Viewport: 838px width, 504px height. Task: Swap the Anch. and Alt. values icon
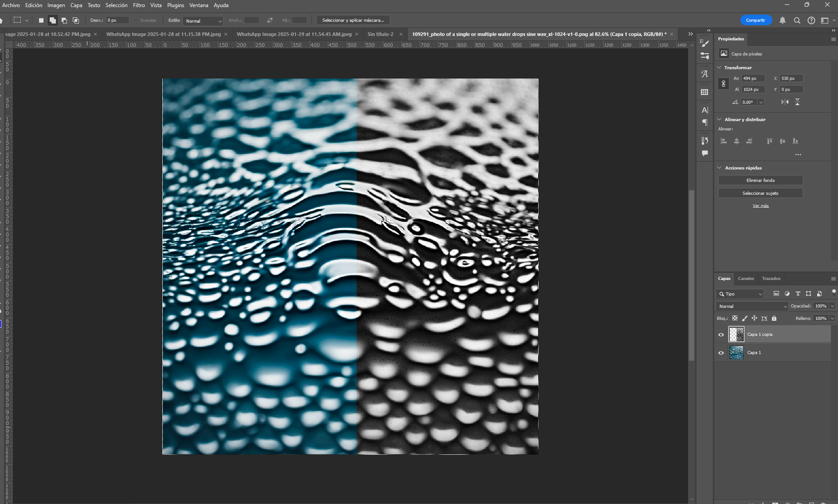pyautogui.click(x=270, y=20)
